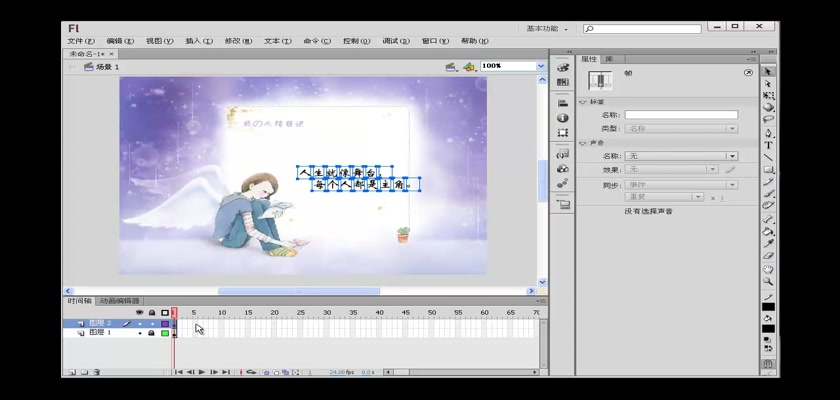Open the Swatches panel icon
Screen dimensions: 840x400
(x=562, y=82)
